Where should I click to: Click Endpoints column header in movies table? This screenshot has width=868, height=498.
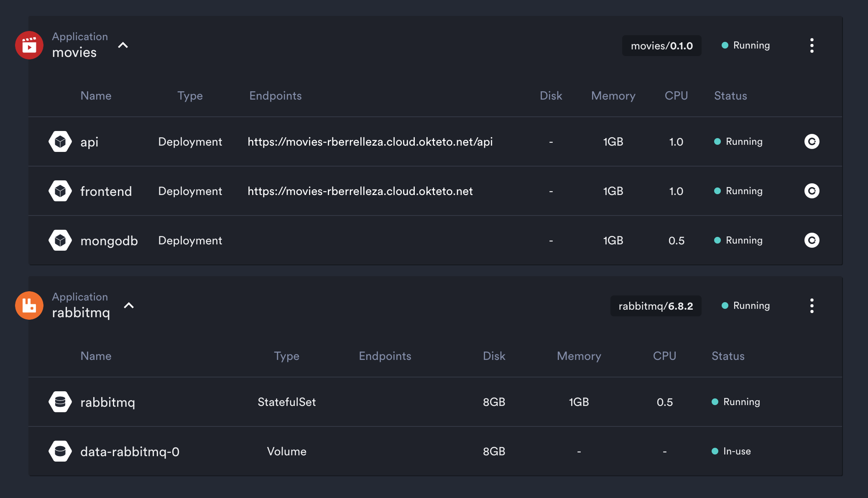(x=276, y=96)
